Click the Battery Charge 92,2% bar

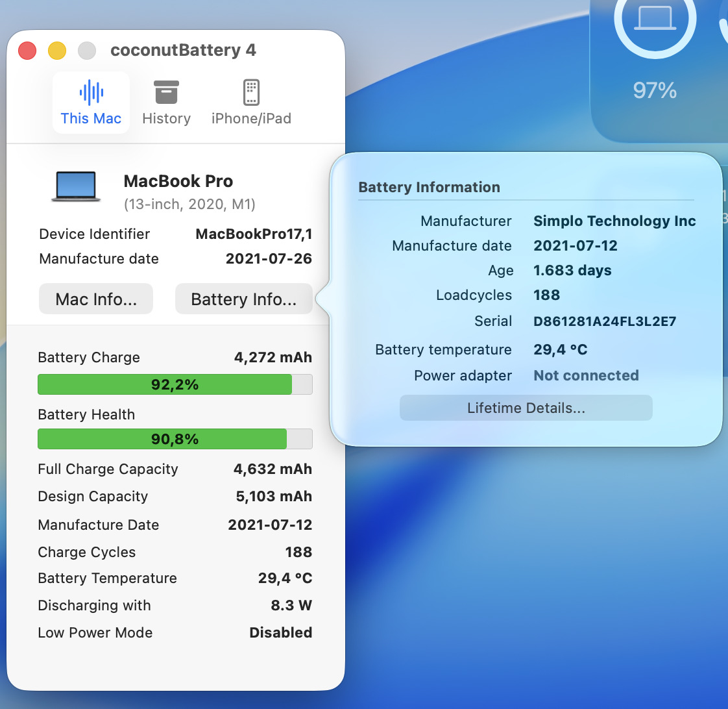click(175, 384)
